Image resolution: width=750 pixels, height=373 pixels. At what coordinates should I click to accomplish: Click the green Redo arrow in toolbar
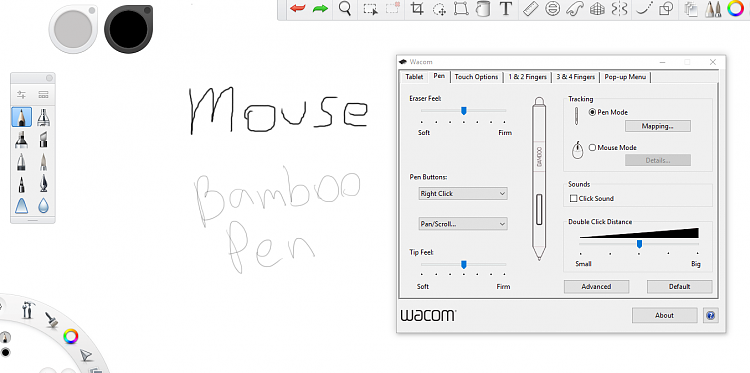coord(320,9)
